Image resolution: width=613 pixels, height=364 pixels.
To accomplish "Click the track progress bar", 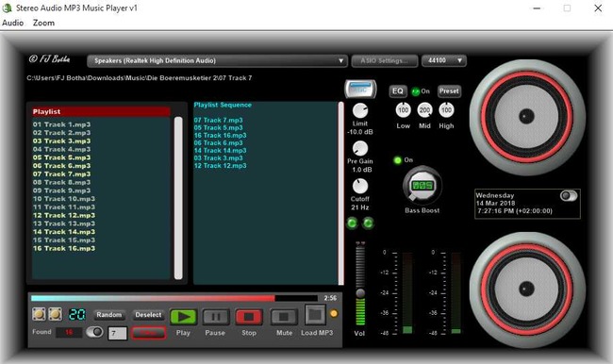I will (174, 298).
